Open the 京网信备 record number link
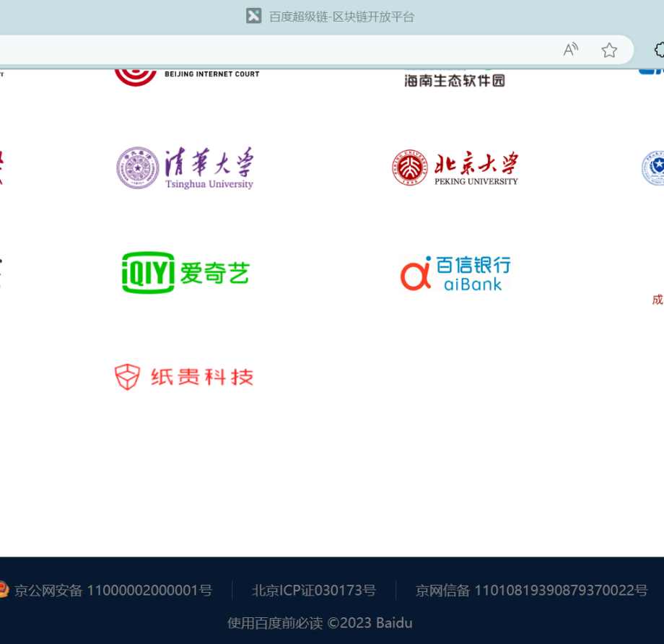This screenshot has width=664, height=644. tap(530, 590)
